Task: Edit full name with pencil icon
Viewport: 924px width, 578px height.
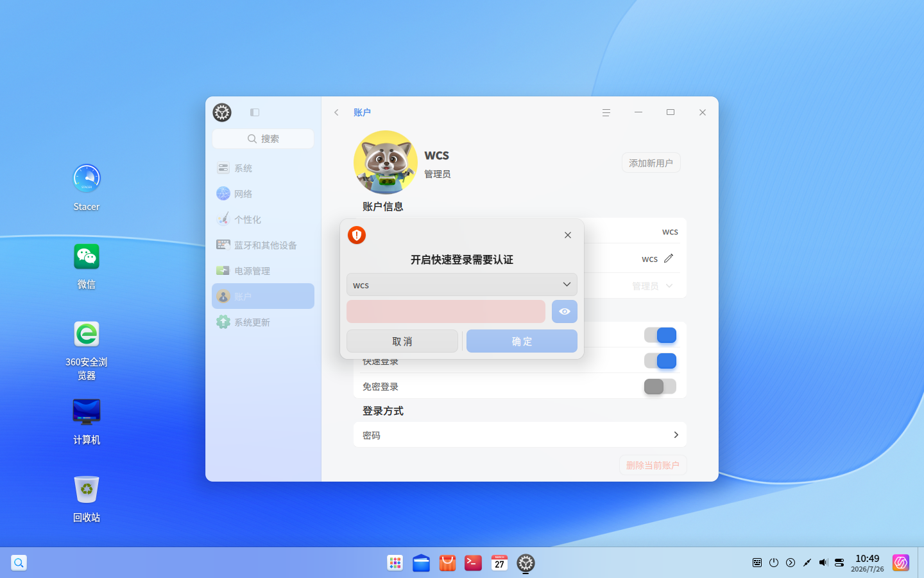Action: click(x=669, y=258)
